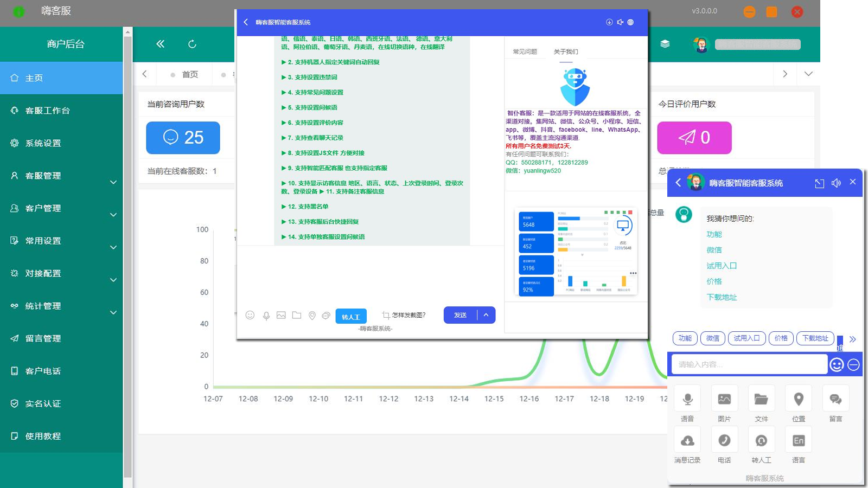Click the 下载地址 suggested question link
868x488 pixels.
tap(722, 297)
